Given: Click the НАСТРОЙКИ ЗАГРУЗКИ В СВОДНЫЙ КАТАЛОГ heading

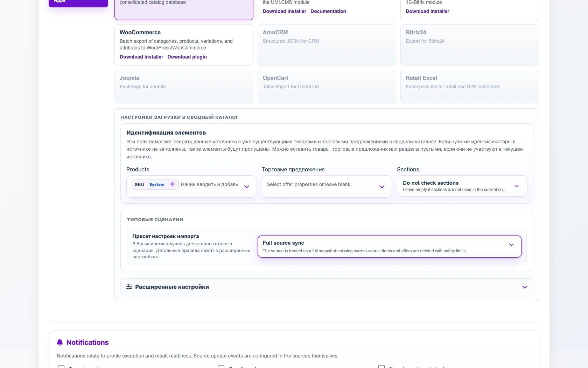Looking at the screenshot, I should coord(179,117).
